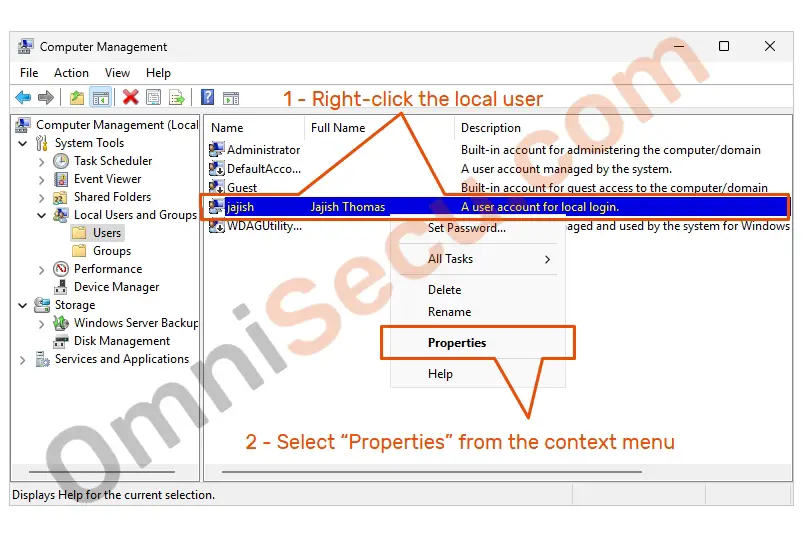Select the DefaultAcco... user row
The width and height of the screenshot is (803, 535).
[498, 168]
